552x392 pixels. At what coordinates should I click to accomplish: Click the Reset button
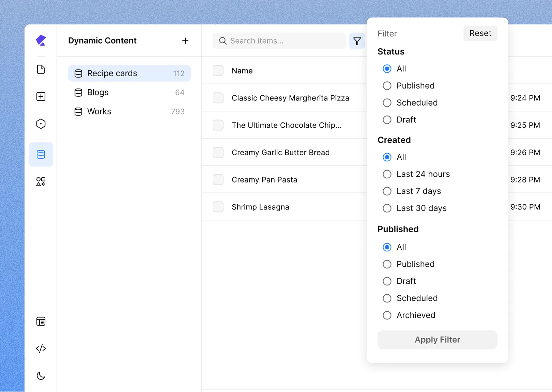point(480,33)
